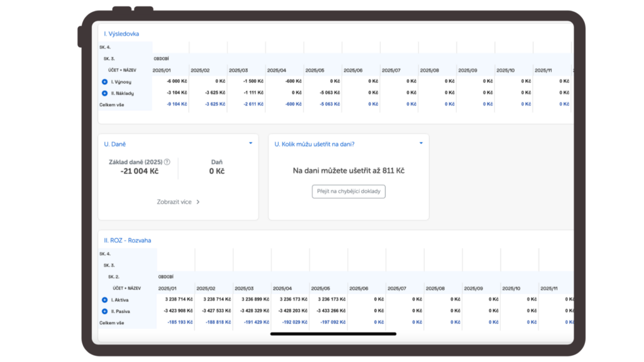Expand the I. Výnosy row
The width and height of the screenshot is (644, 362).
pos(105,82)
